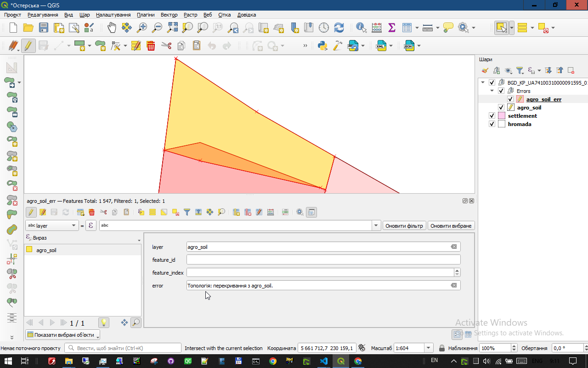Image resolution: width=588 pixels, height=368 pixels.
Task: Delete selected features in attribute table toolbar
Action: [x=92, y=212]
